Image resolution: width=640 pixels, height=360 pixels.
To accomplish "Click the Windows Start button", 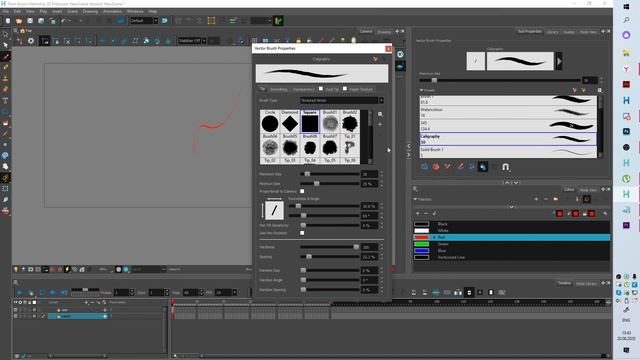I will coord(626,6).
